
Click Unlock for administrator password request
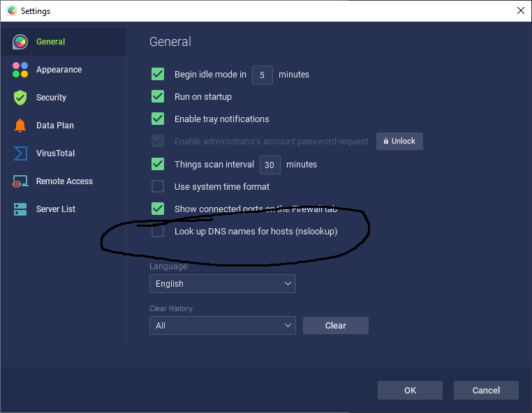pyautogui.click(x=399, y=141)
